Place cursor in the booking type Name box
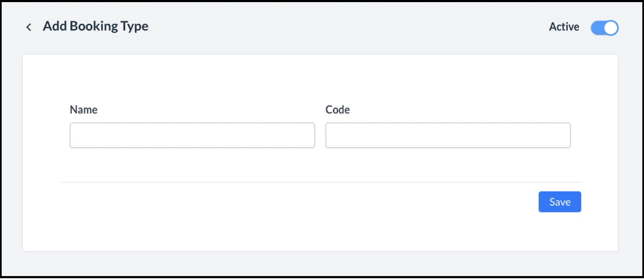Viewport: 644px width, 279px height. click(x=192, y=135)
